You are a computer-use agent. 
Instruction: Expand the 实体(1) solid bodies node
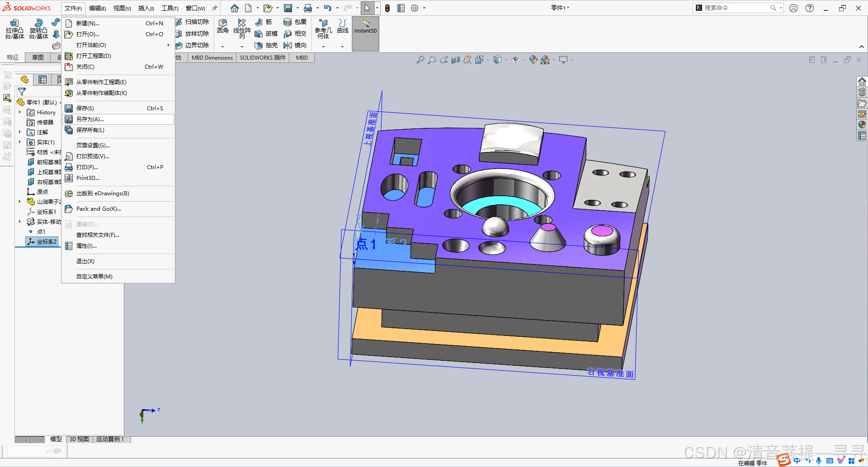(20, 142)
